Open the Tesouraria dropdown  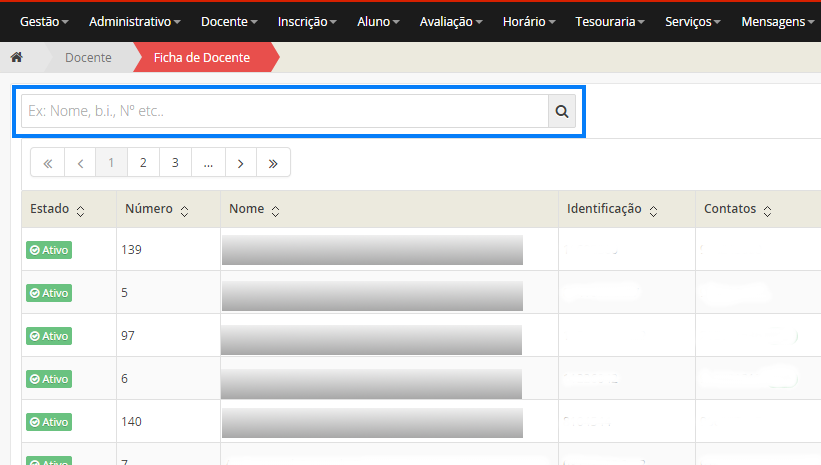pyautogui.click(x=611, y=21)
